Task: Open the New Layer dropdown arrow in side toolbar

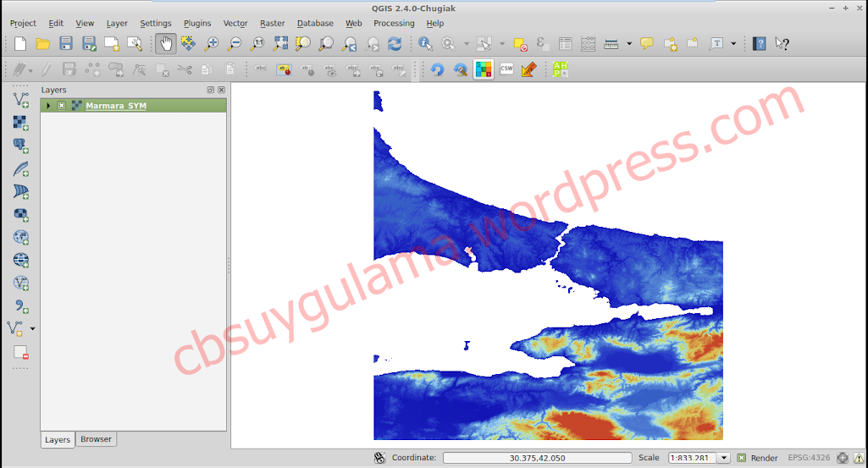Action: [x=33, y=328]
